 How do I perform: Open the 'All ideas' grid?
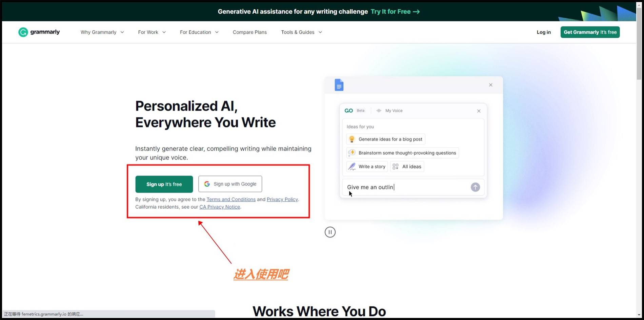tap(407, 167)
